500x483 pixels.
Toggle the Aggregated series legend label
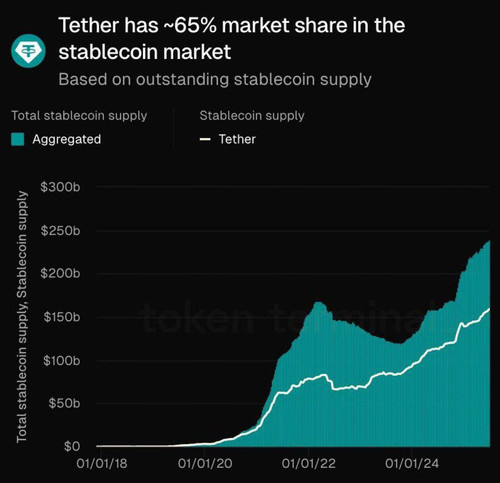67,139
